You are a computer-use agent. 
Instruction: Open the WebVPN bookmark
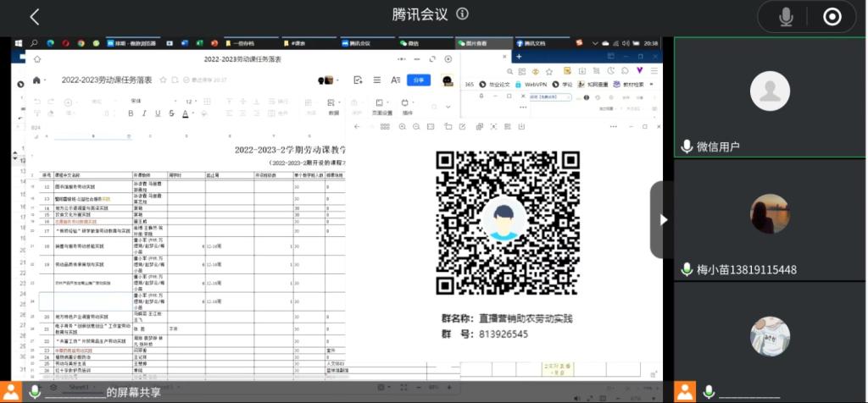tap(531, 85)
